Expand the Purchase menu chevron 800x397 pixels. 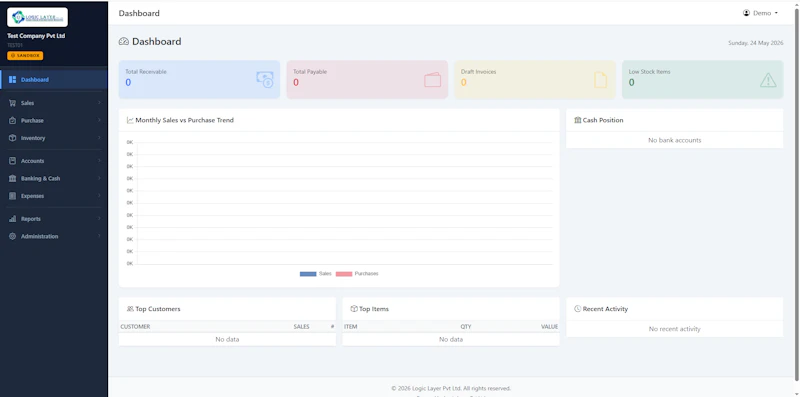99,120
